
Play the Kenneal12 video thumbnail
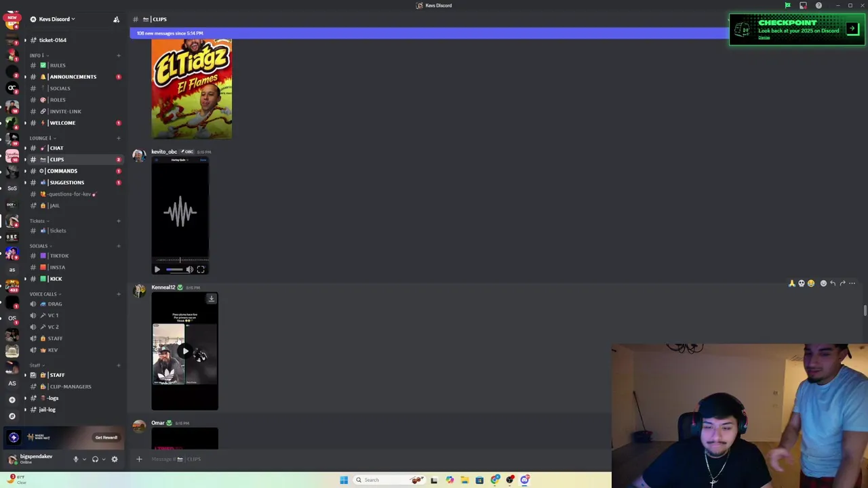(184, 351)
